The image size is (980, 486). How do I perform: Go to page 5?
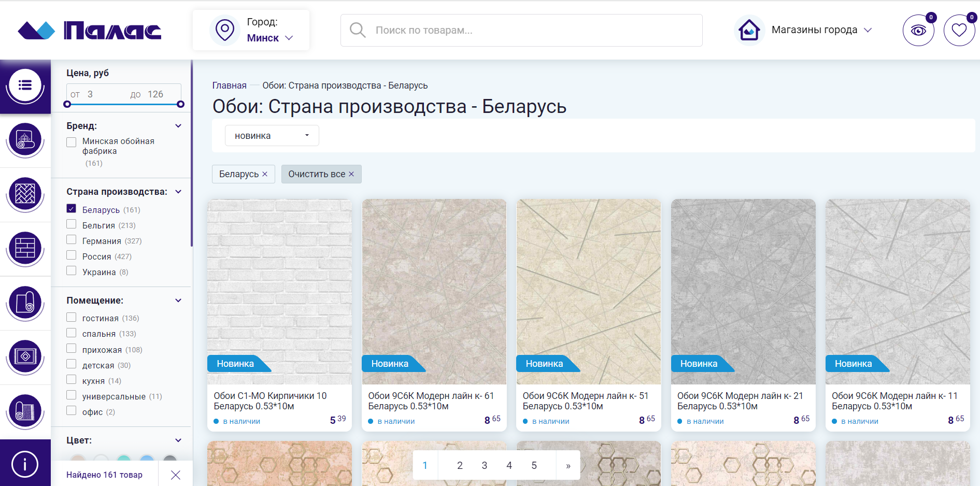(x=534, y=465)
